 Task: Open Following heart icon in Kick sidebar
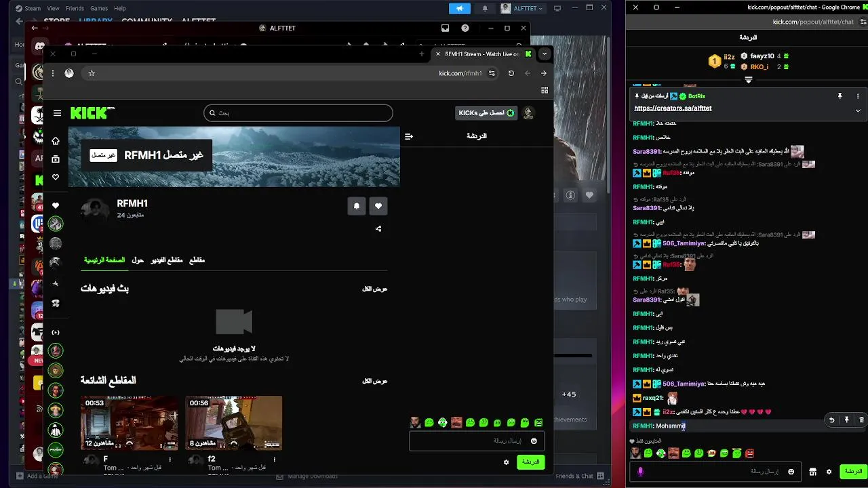coord(56,177)
